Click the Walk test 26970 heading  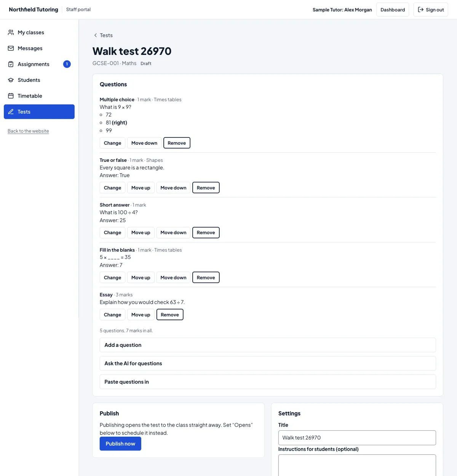pos(132,51)
